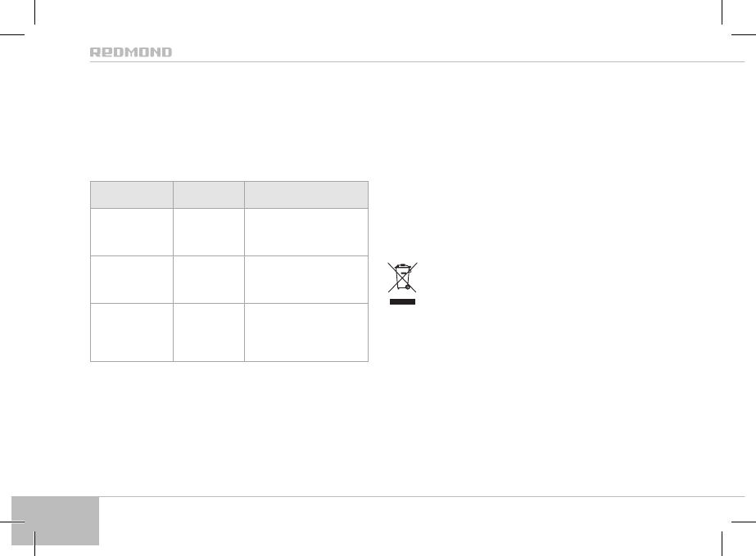Click first-column cell in second body row
The width and height of the screenshot is (756, 556).
click(x=131, y=279)
